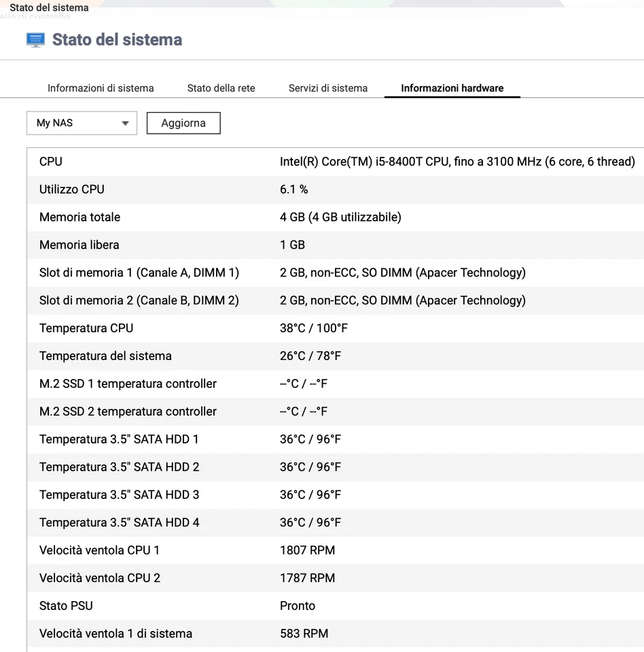Image resolution: width=644 pixels, height=652 pixels.
Task: Click the blue monitor icon beside the title
Action: (35, 39)
